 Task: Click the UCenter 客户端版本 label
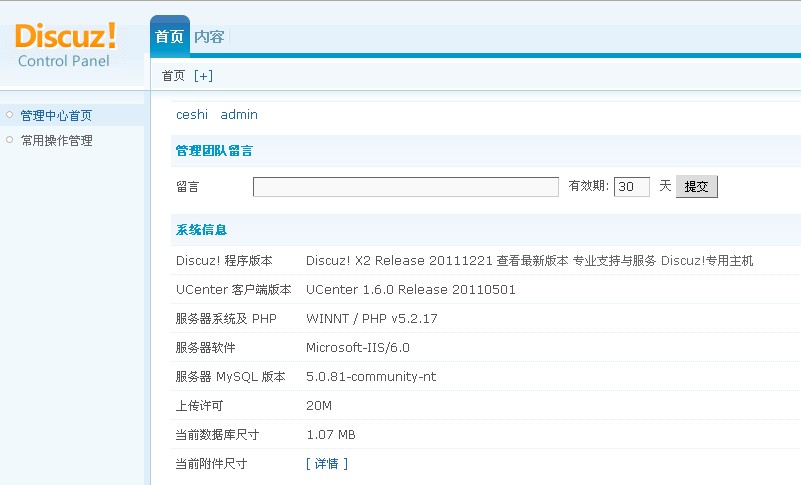233,290
